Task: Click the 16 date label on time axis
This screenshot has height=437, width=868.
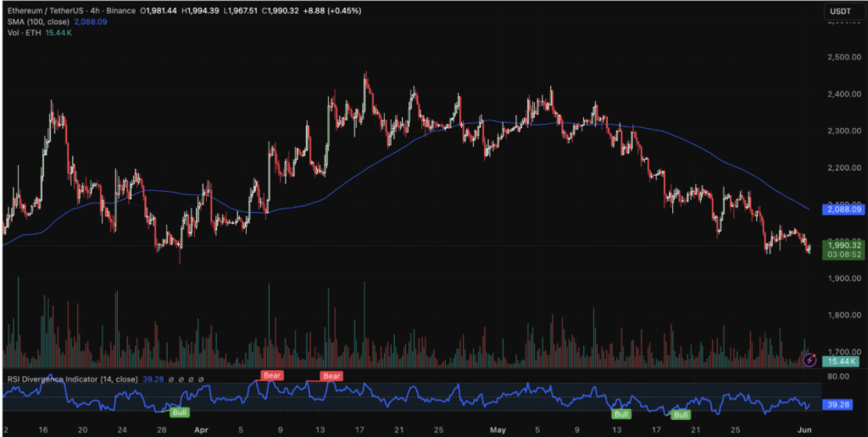Action: coord(42,429)
